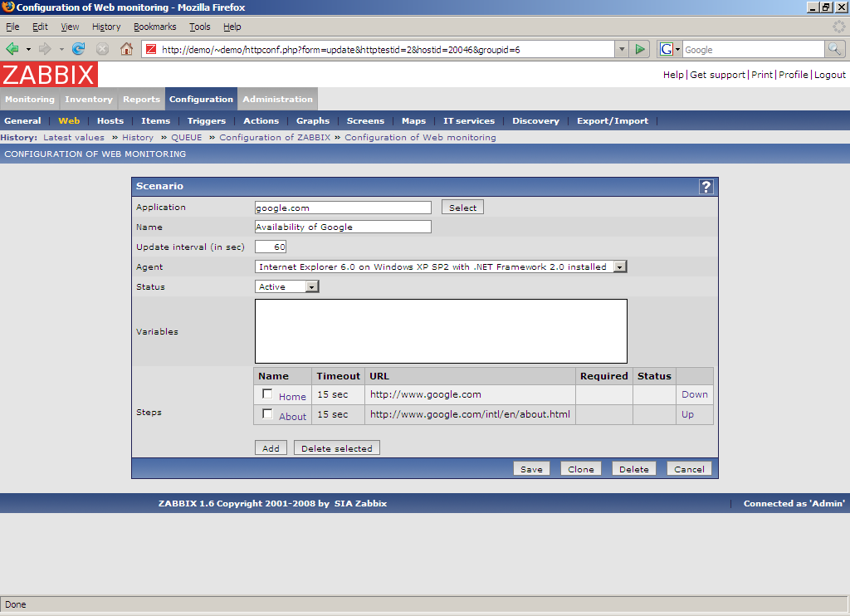Move the About step Up
This screenshot has width=850, height=616.
tap(687, 414)
